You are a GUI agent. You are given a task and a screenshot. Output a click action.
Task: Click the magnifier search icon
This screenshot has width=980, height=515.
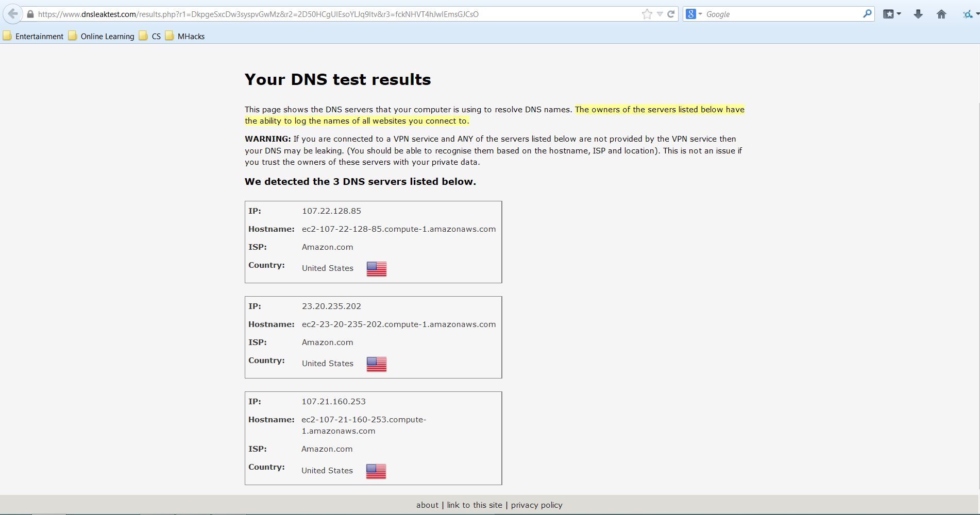pyautogui.click(x=867, y=14)
